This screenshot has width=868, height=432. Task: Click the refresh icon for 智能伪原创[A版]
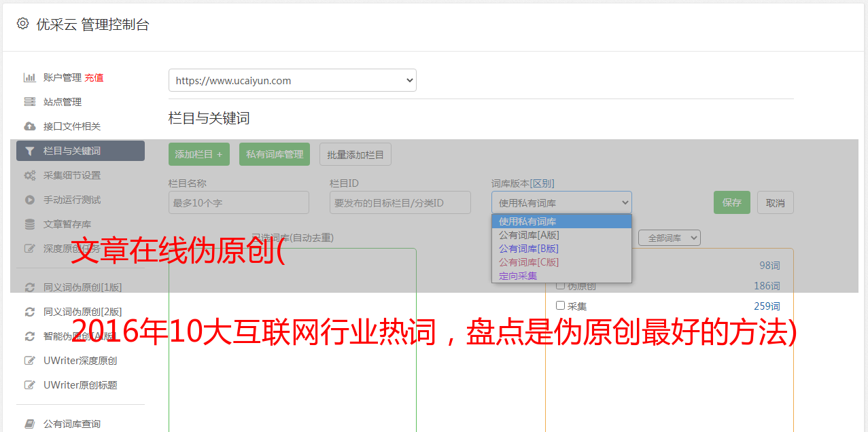pyautogui.click(x=30, y=336)
